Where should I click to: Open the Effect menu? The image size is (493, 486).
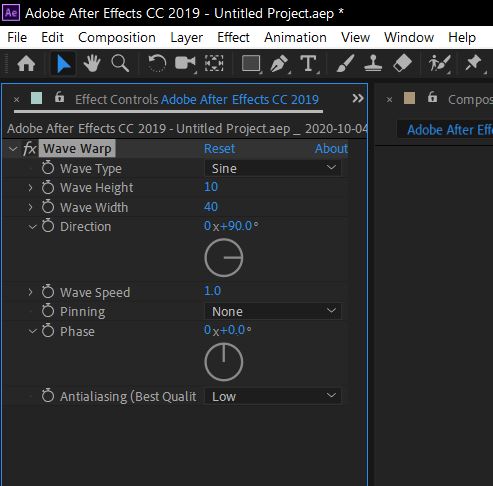233,37
